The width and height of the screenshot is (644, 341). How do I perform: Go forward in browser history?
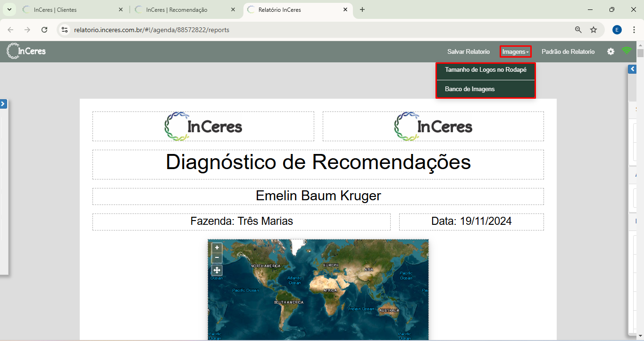tap(27, 30)
